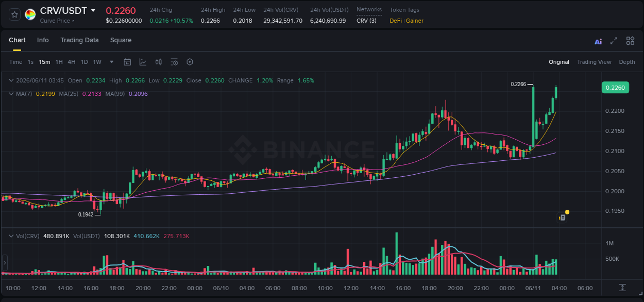Click the 24h Vol(USDT) value 6,240,690.99

pyautogui.click(x=328, y=21)
